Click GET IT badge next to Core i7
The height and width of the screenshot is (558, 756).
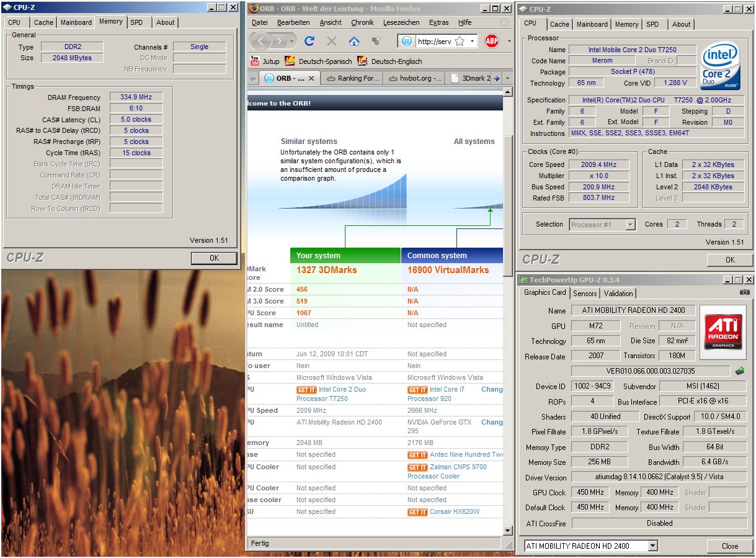417,390
